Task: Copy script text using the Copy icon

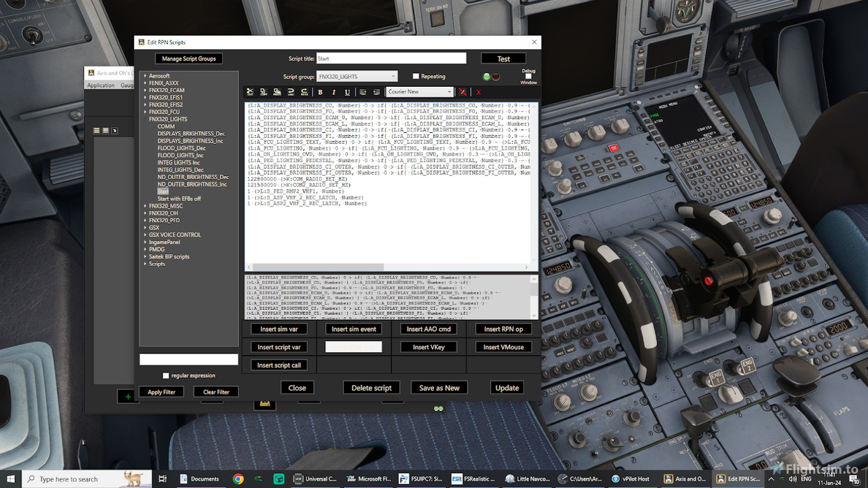Action: (263, 92)
